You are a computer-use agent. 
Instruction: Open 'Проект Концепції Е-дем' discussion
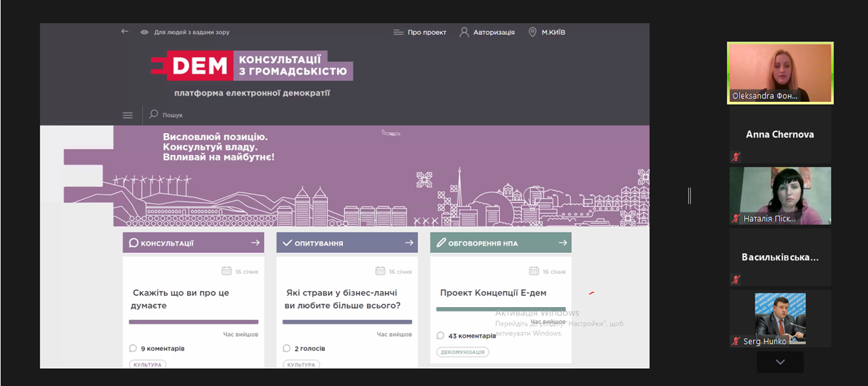tap(493, 293)
